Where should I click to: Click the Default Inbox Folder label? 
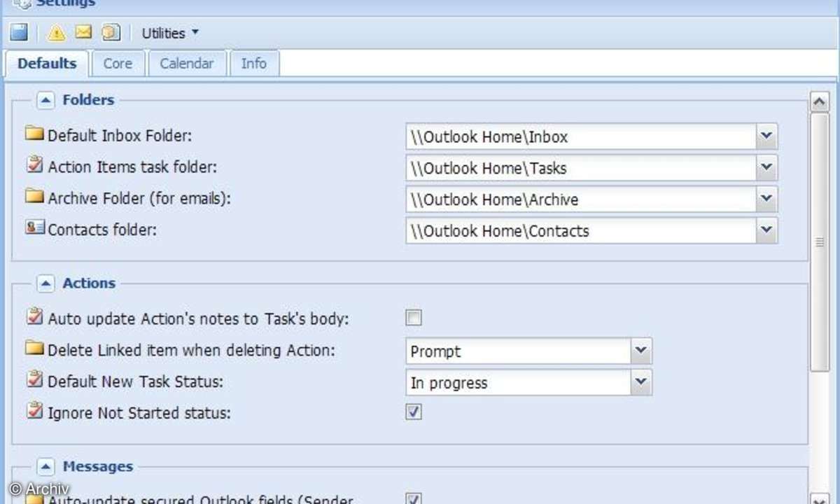(x=120, y=136)
